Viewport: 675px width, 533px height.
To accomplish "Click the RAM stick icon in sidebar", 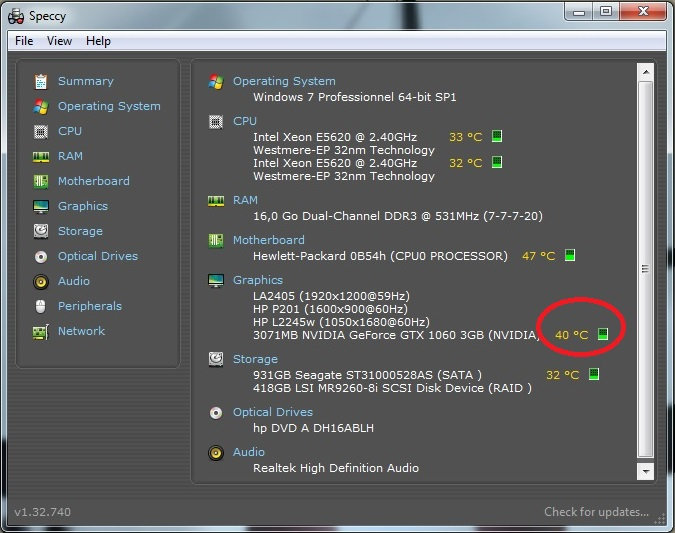I will tap(41, 157).
